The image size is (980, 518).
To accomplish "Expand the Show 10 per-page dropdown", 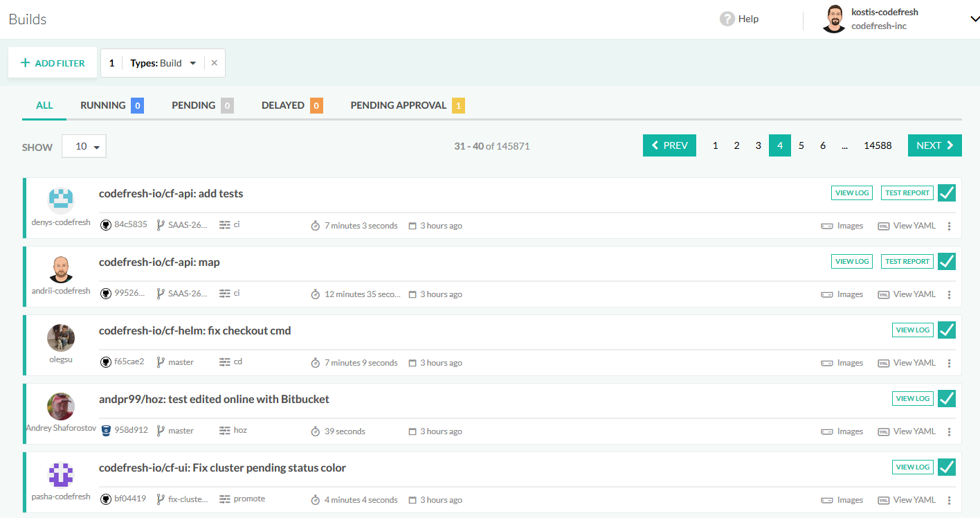I will pyautogui.click(x=84, y=147).
